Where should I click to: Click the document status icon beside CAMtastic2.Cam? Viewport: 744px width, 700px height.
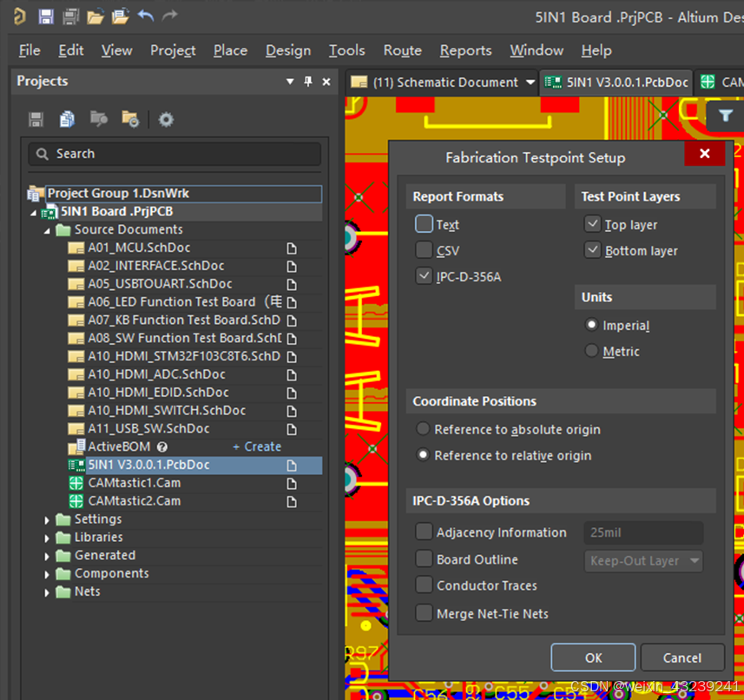[x=292, y=502]
